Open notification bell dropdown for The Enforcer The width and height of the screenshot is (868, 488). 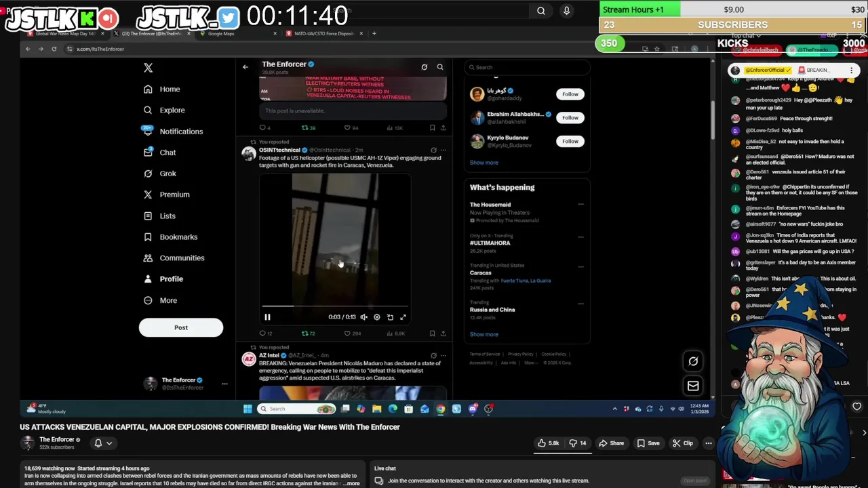coord(103,443)
